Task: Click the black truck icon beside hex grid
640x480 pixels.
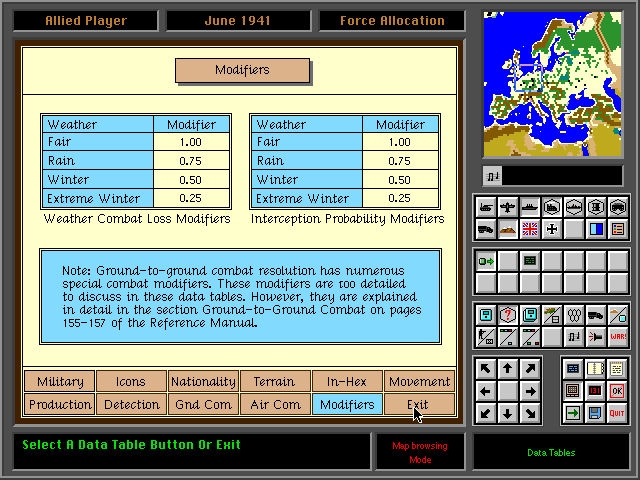Action: 596,315
